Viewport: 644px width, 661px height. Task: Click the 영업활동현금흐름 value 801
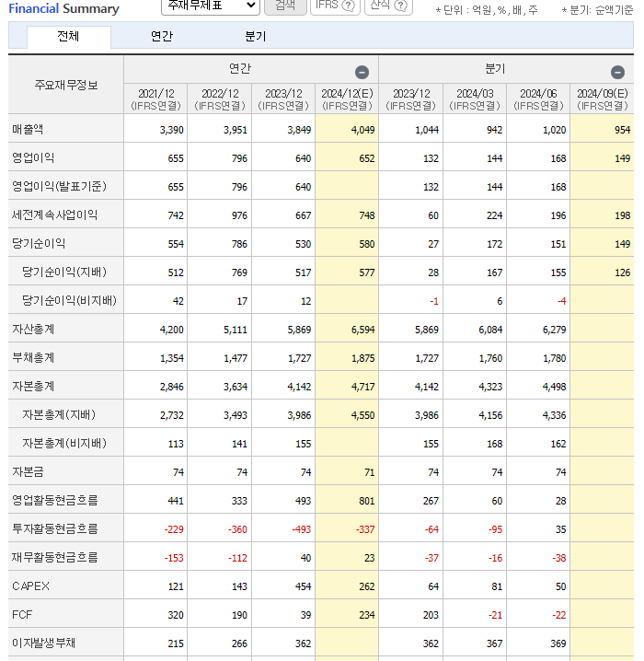click(367, 501)
